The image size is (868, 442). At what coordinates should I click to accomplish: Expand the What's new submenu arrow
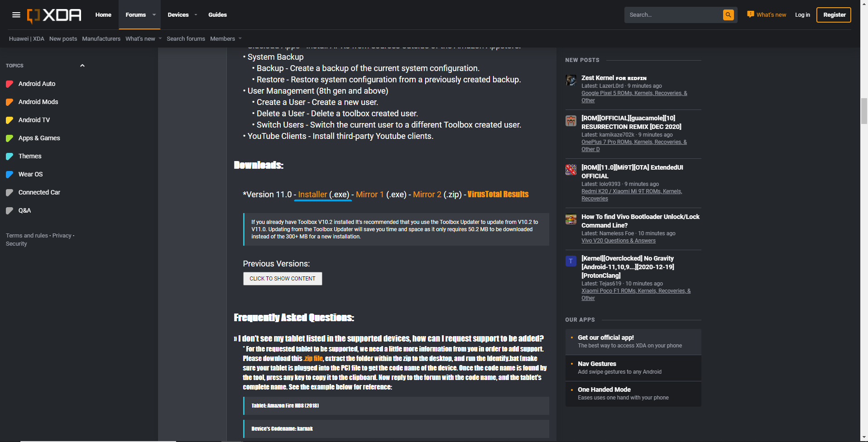click(x=160, y=38)
